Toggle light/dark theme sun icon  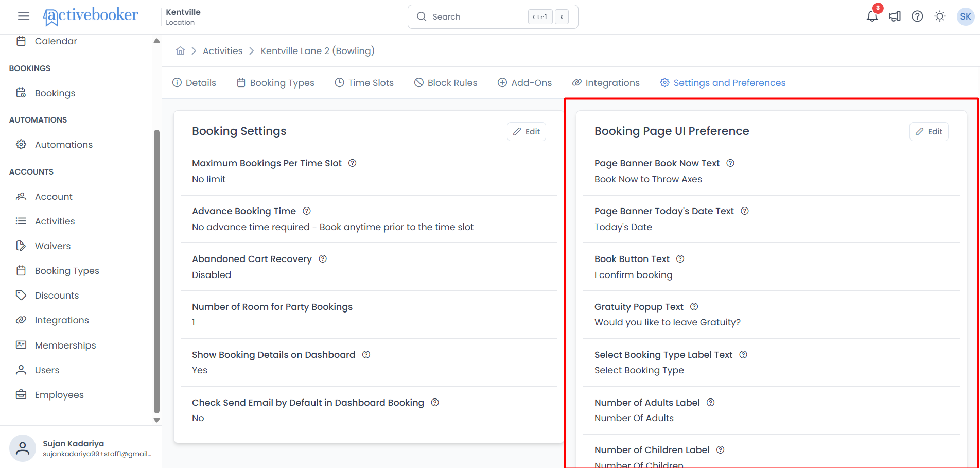click(x=940, y=16)
